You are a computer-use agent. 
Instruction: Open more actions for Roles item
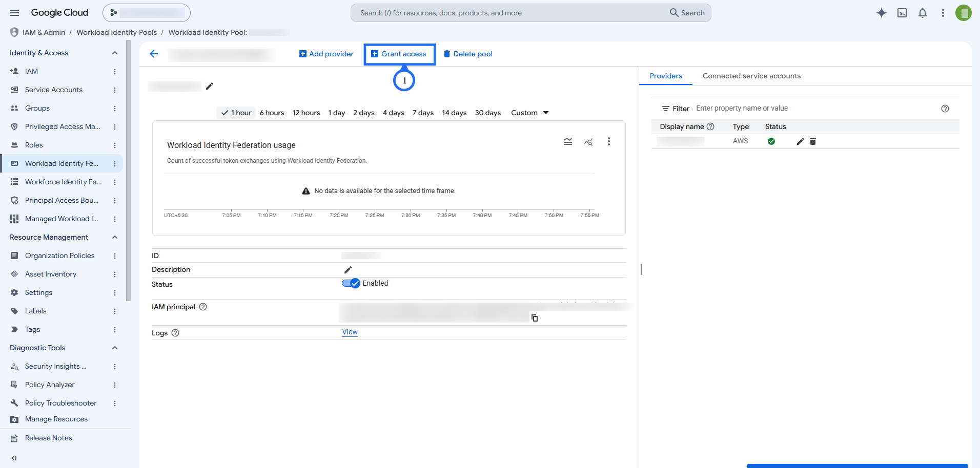[115, 145]
